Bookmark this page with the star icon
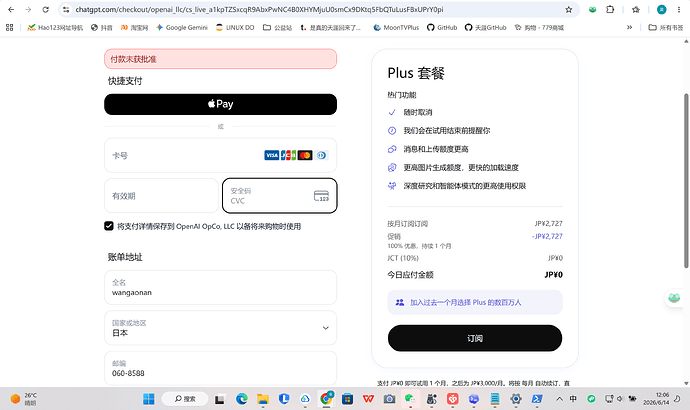690x410 pixels. click(568, 9)
